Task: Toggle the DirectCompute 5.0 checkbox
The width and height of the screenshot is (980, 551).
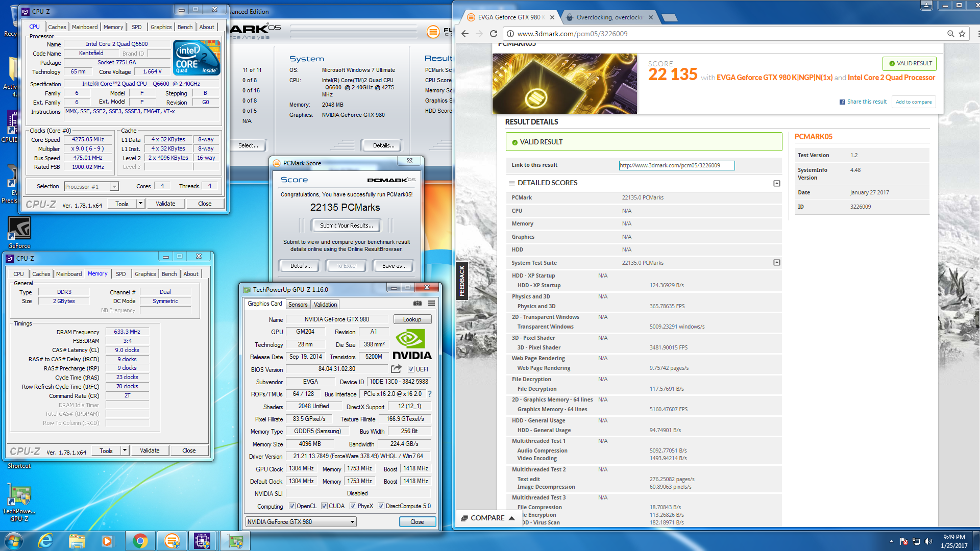Action: point(381,506)
